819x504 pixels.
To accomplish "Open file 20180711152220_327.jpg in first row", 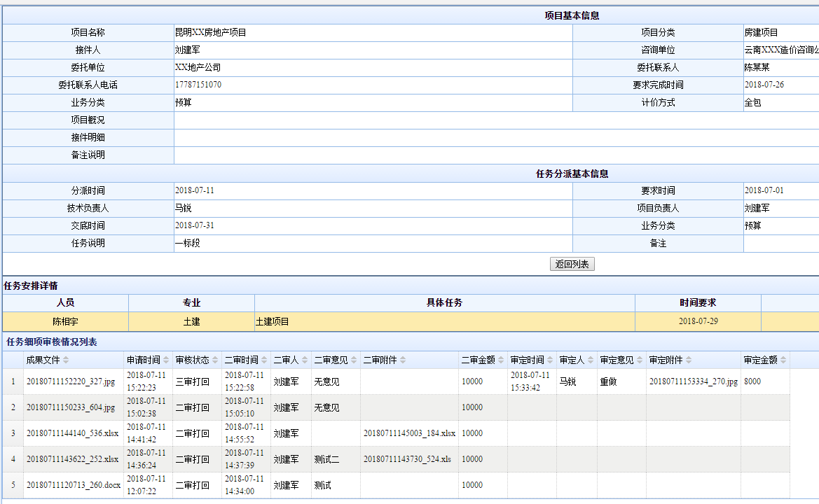I will (70, 381).
